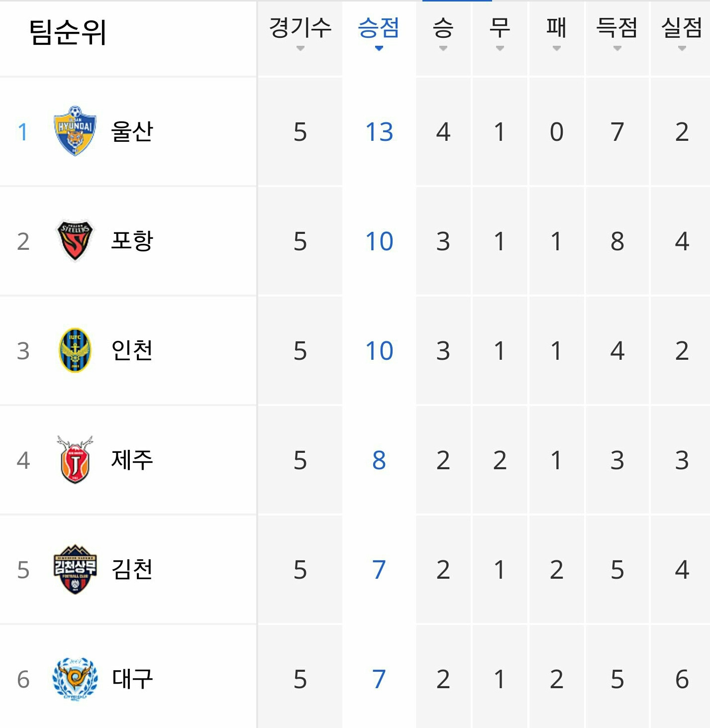Toggle the active 승점 sort arrow

point(379,48)
